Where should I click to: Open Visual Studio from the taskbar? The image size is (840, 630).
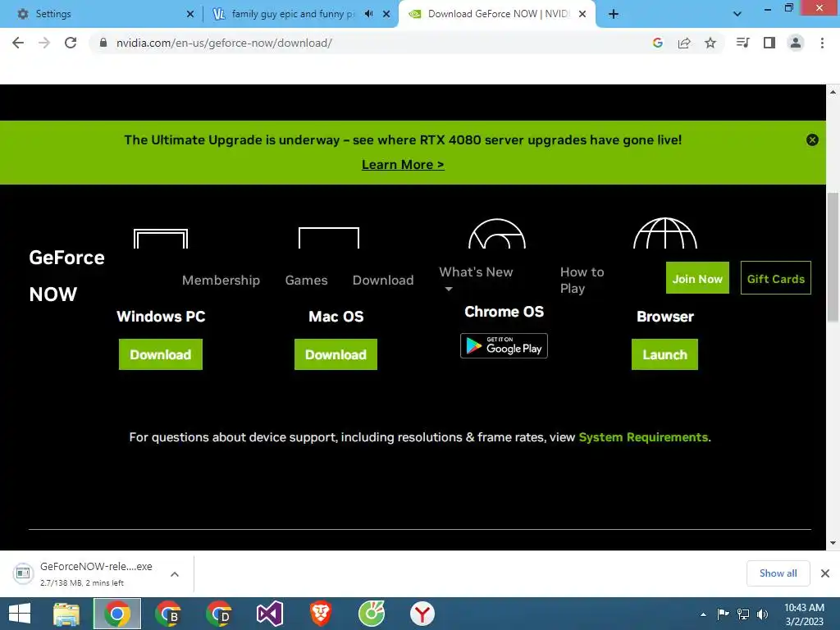pos(269,614)
